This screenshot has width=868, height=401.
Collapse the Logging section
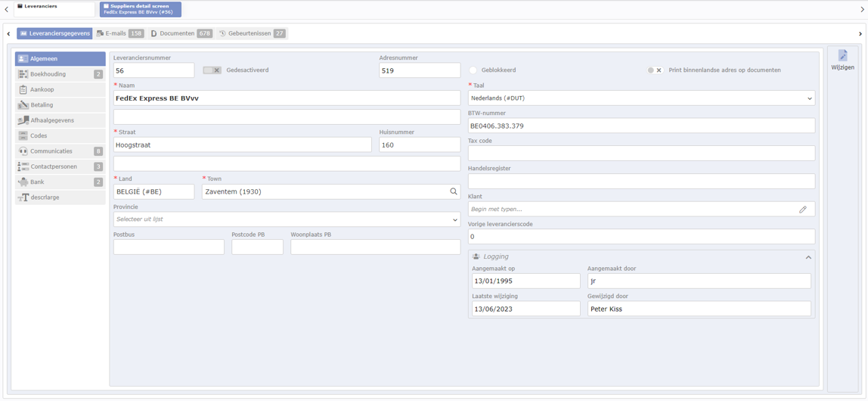pyautogui.click(x=808, y=257)
